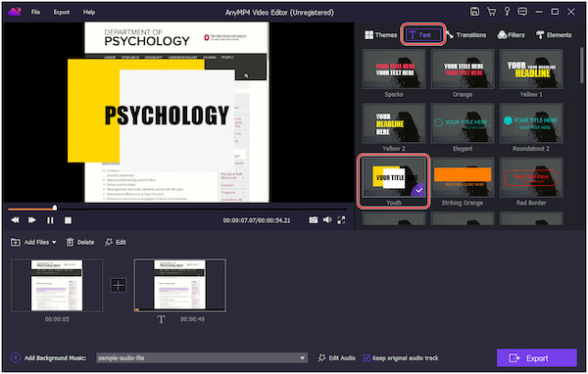The height and width of the screenshot is (374, 588).
Task: Toggle fullscreen preview mode
Action: point(341,220)
